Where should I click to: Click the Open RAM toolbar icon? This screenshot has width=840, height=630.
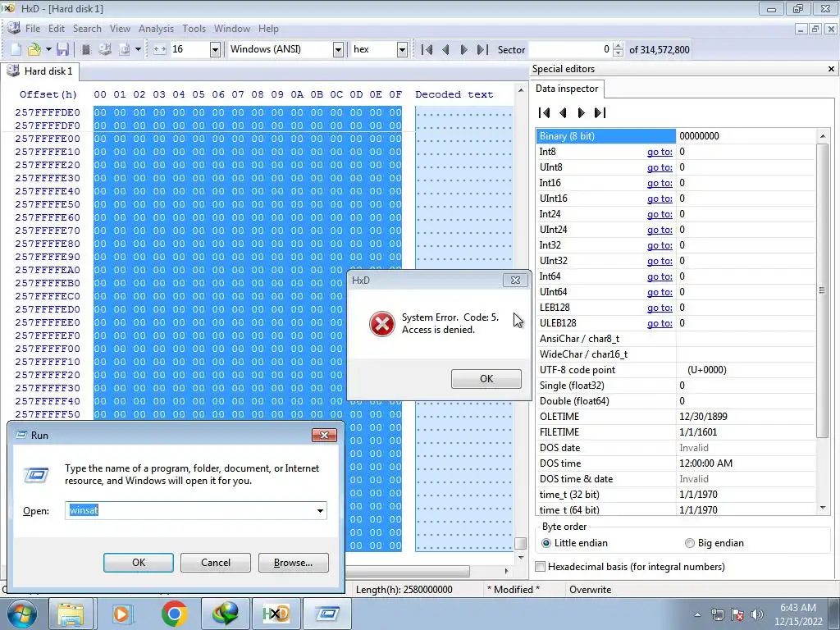[x=85, y=50]
